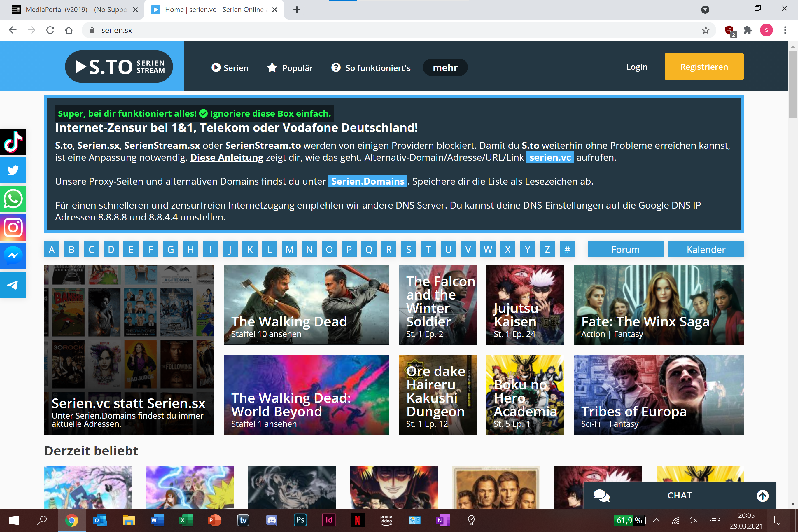Share via Telegram sidebar icon

click(13, 285)
